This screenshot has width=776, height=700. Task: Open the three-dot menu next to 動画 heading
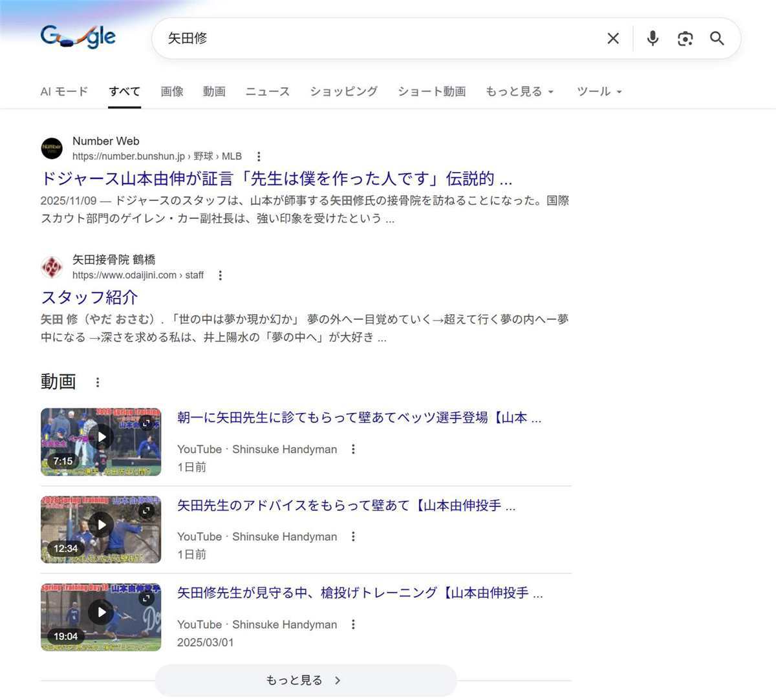97,382
